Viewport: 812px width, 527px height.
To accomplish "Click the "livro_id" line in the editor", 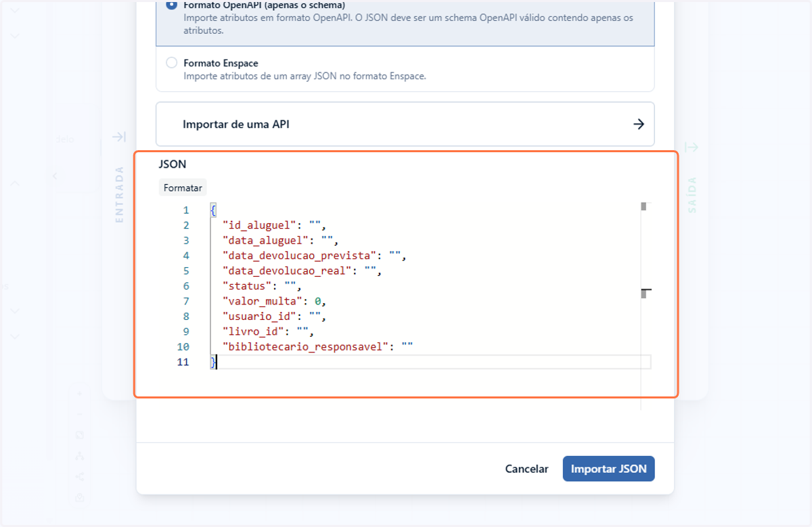I will point(269,331).
